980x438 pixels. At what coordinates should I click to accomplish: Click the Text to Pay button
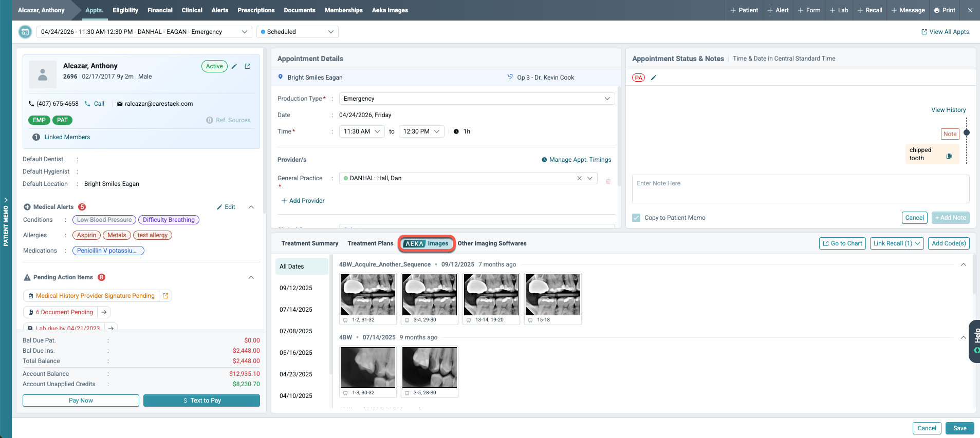201,401
